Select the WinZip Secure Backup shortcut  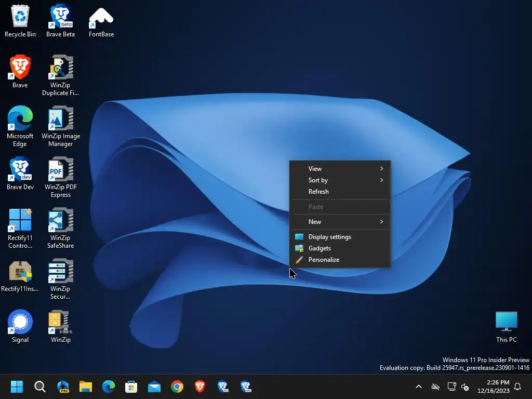point(60,279)
